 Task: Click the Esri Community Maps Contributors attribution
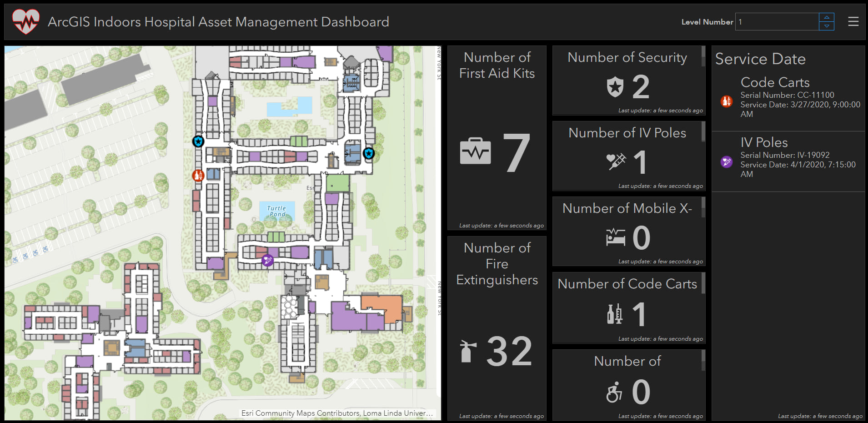tap(337, 413)
